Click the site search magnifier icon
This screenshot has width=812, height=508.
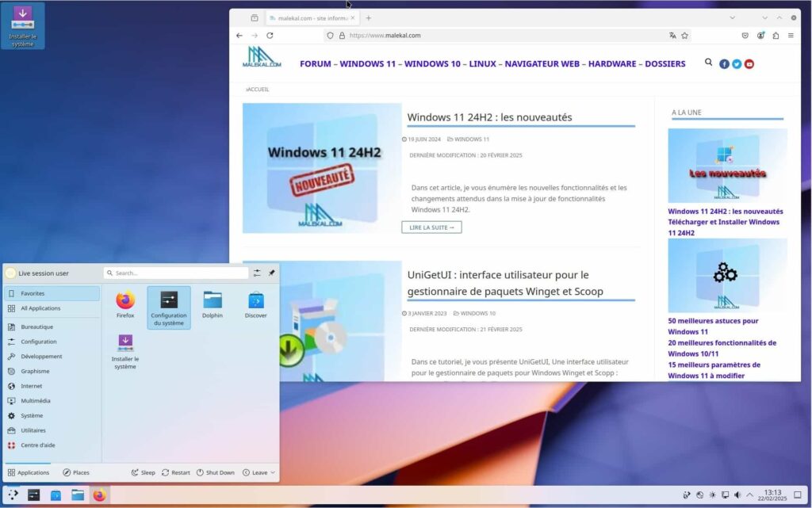coord(708,62)
